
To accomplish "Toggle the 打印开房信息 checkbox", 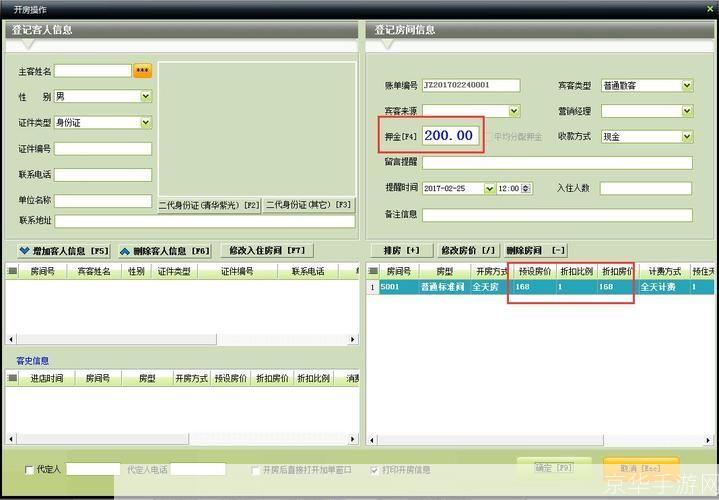I will pos(375,470).
